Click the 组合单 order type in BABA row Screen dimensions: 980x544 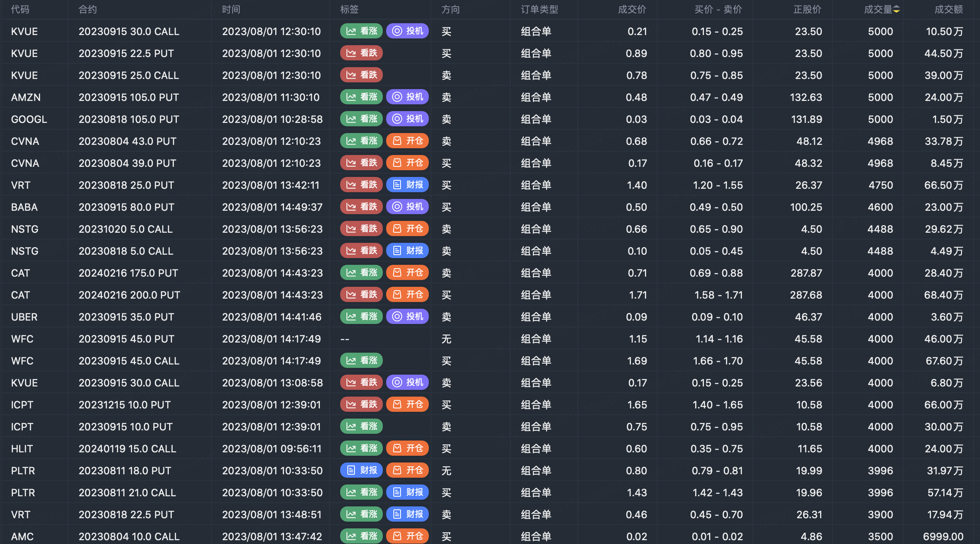536,207
